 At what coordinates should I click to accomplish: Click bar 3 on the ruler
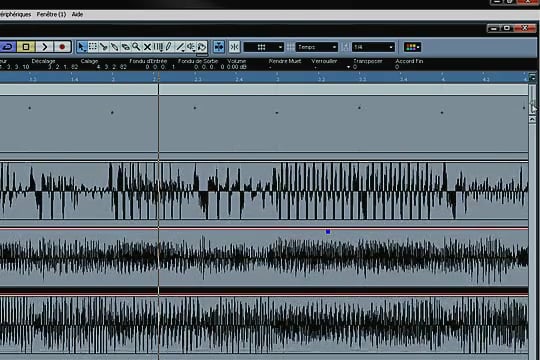click(x=278, y=79)
